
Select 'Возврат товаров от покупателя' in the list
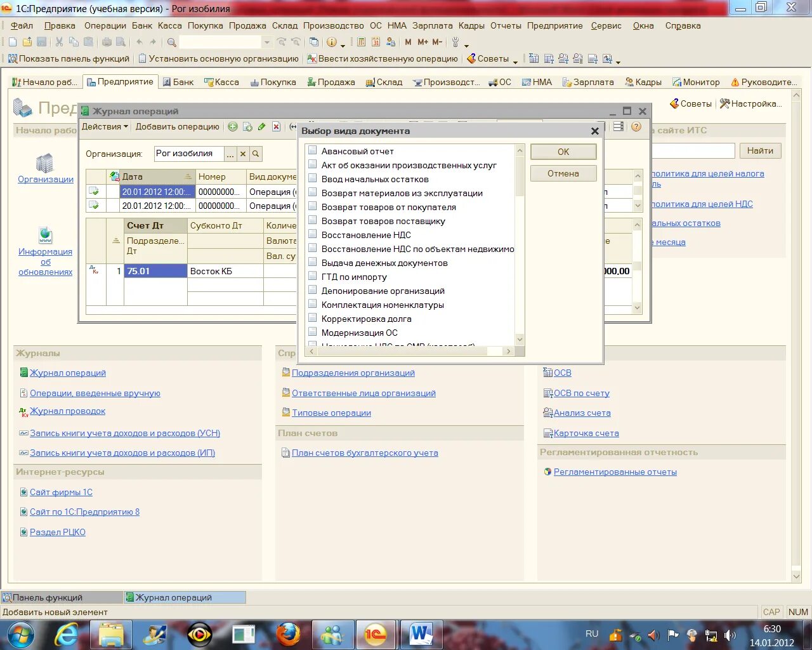pyautogui.click(x=389, y=207)
